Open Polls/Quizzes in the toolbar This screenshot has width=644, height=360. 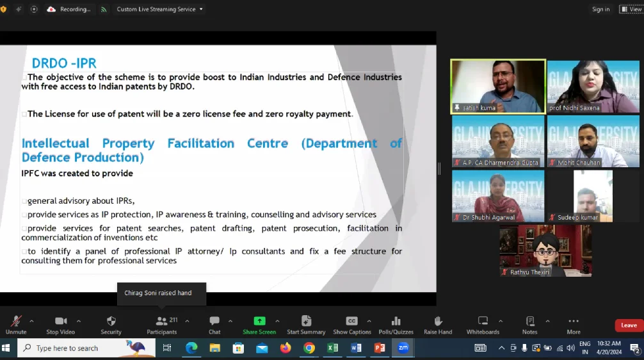[395, 324]
